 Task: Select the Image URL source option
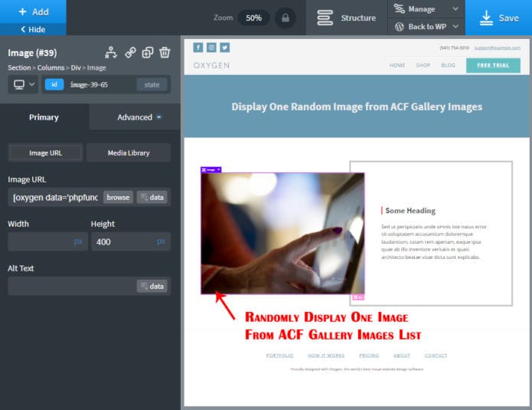pos(46,153)
